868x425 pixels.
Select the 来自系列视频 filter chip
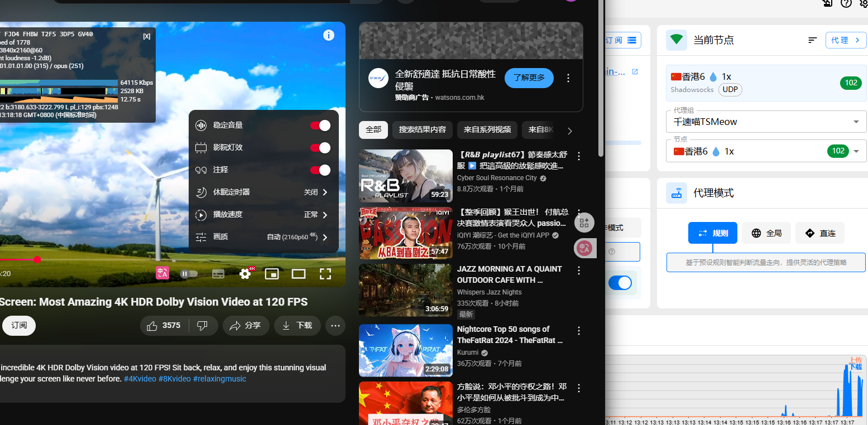[487, 130]
